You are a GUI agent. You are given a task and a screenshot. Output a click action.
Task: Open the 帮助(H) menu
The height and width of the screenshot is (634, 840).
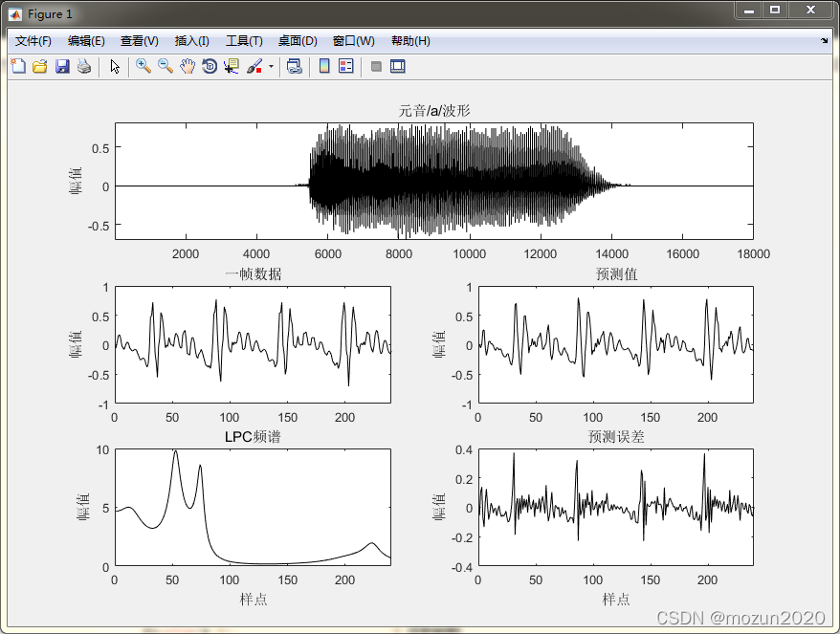tap(410, 41)
